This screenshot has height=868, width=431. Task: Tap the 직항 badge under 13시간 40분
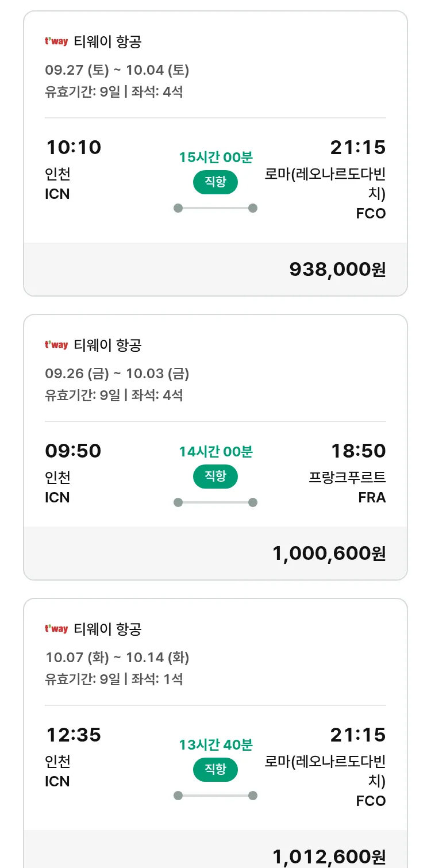coord(215,770)
